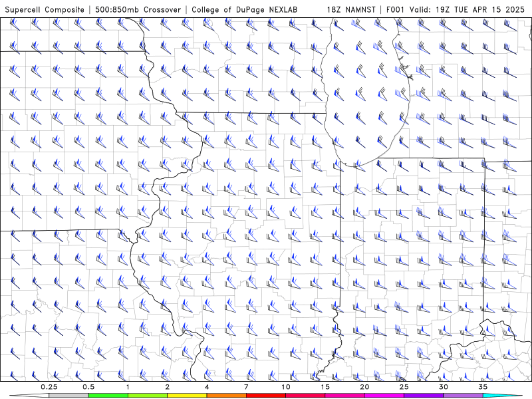Viewport: 532px width, 399px height.
Task: Select the magenta legend segment after 20
Action: (x=384, y=396)
